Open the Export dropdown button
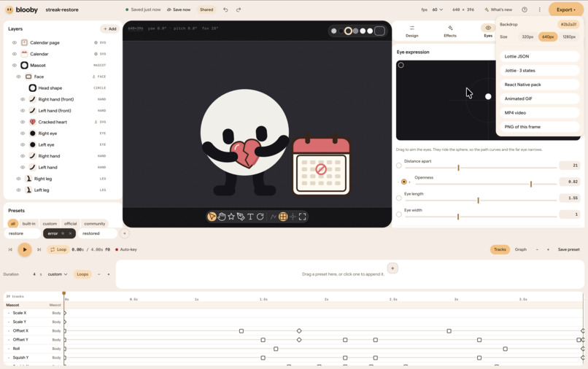This screenshot has height=369, width=588. (x=566, y=9)
